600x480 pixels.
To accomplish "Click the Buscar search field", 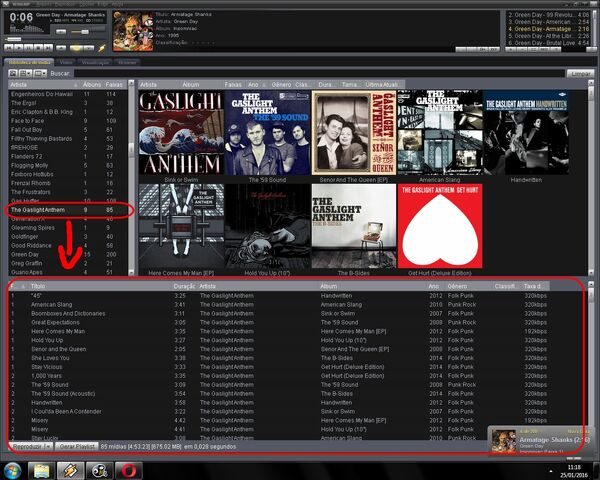I will 319,73.
